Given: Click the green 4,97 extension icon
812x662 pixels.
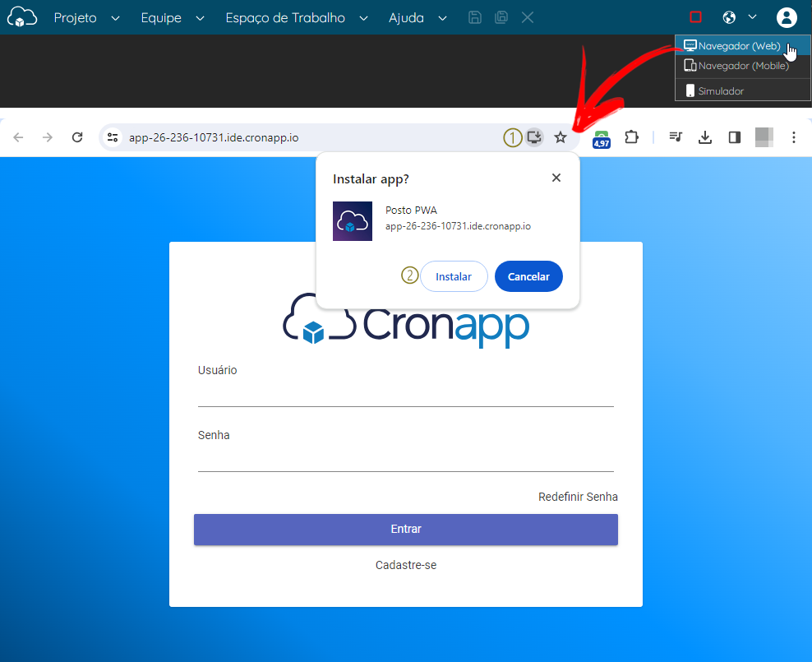Looking at the screenshot, I should 602,139.
